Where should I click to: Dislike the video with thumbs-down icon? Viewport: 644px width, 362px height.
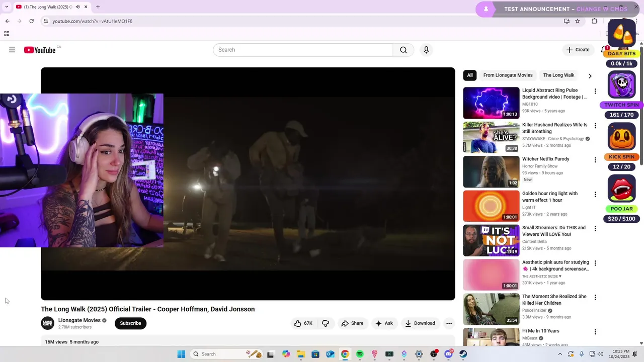326,323
